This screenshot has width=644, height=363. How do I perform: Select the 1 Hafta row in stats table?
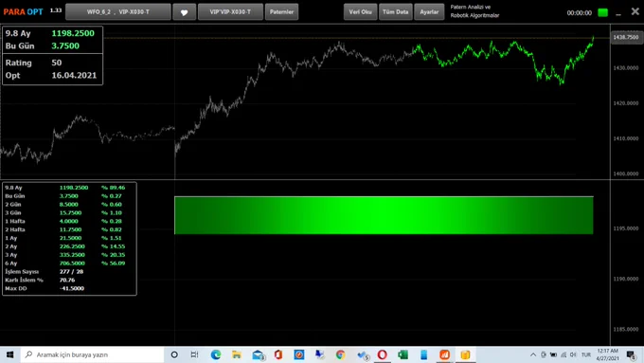click(65, 221)
